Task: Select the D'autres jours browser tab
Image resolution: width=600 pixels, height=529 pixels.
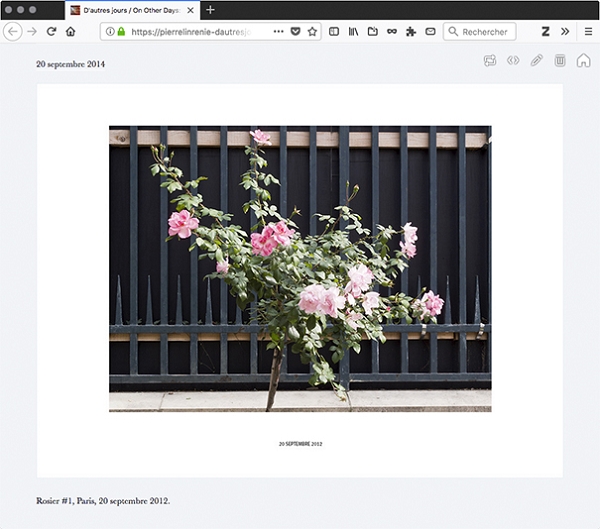Action: (x=130, y=10)
